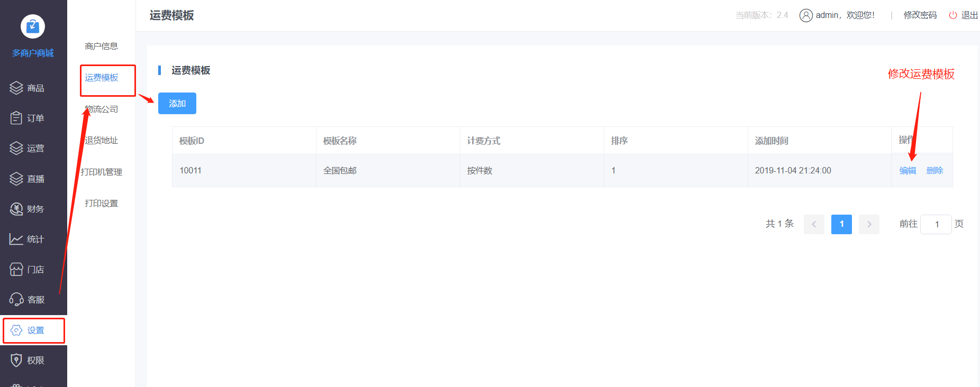
Task: Delete template 10011 via 删除 link
Action: click(x=935, y=170)
